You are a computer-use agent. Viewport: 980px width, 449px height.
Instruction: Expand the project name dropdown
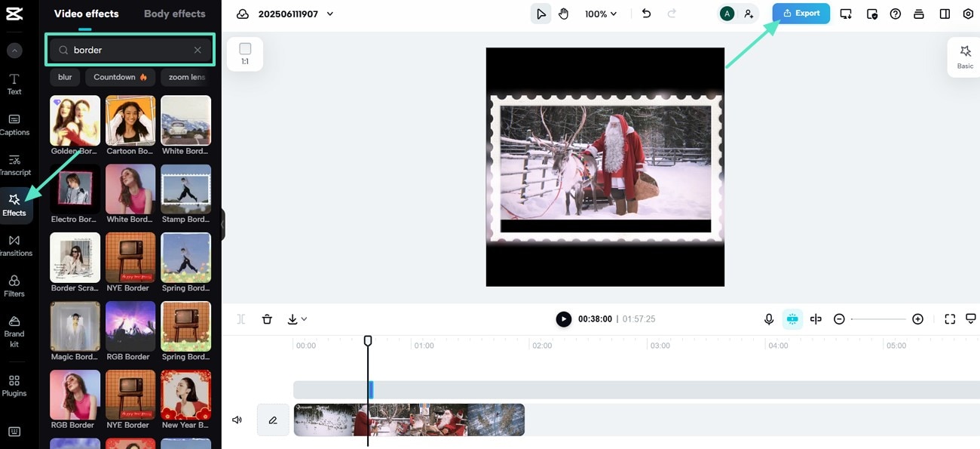(x=330, y=14)
